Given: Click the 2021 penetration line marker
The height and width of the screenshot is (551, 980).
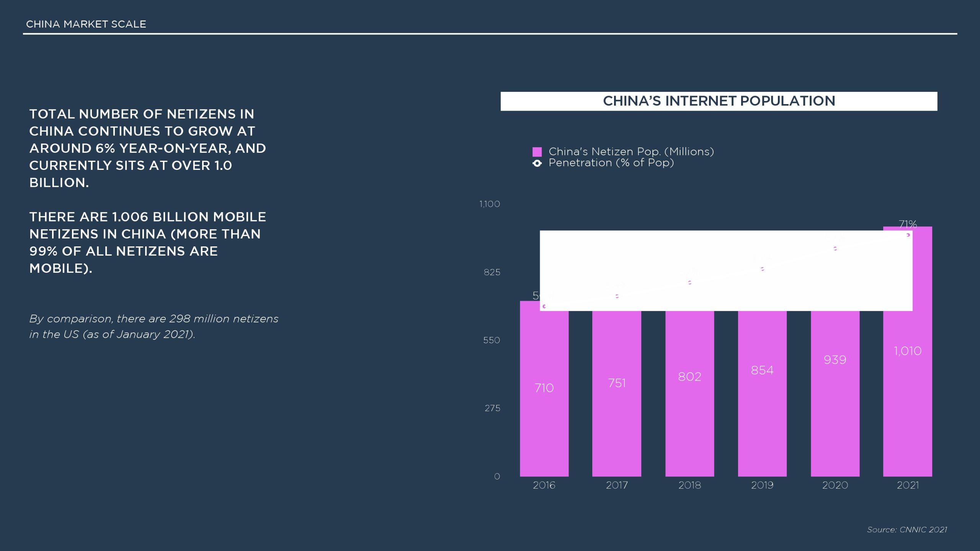Looking at the screenshot, I should coord(908,235).
